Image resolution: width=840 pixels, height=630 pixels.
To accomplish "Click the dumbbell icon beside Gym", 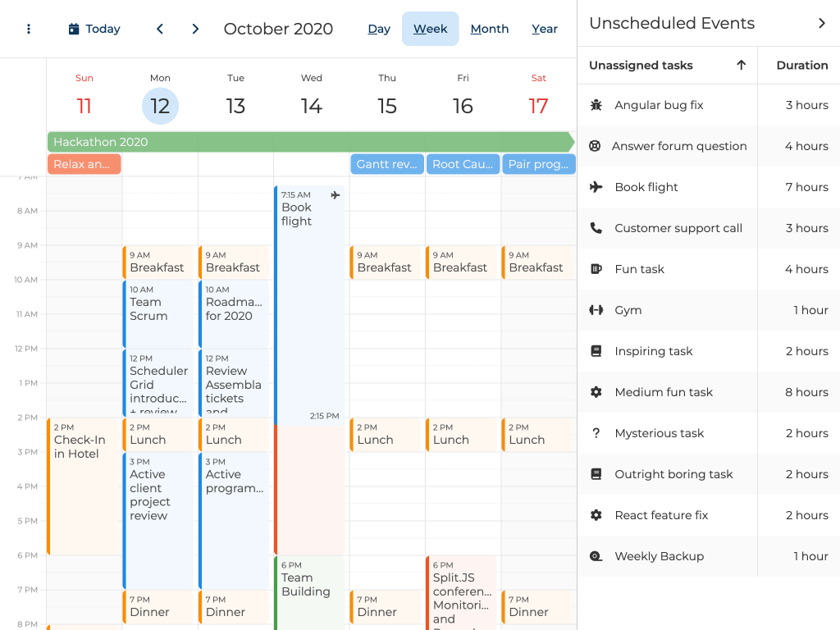I will click(596, 310).
